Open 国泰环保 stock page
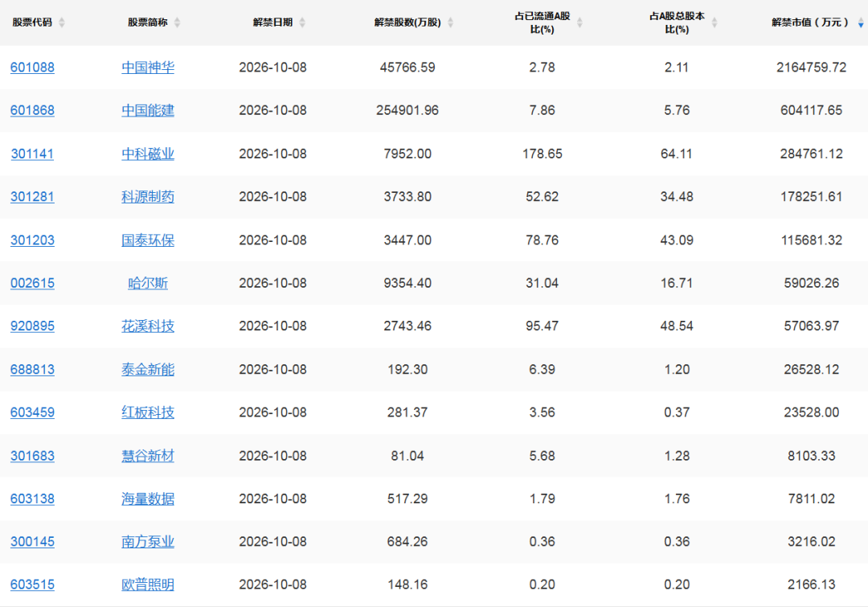This screenshot has height=607, width=868. (x=148, y=240)
